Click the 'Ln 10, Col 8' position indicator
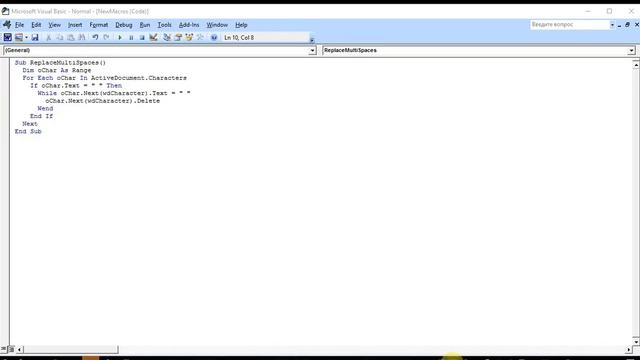 (239, 38)
